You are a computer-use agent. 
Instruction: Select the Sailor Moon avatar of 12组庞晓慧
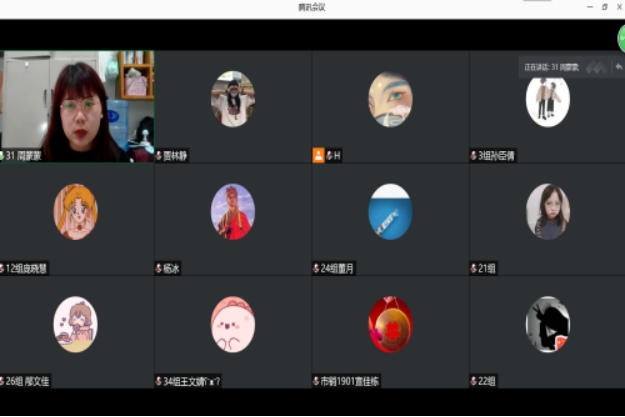point(75,211)
